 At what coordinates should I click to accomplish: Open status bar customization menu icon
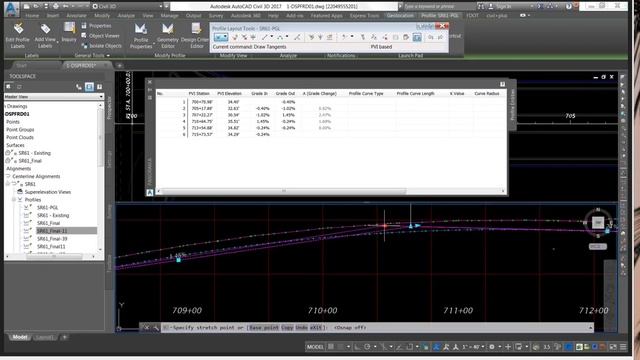point(623,347)
